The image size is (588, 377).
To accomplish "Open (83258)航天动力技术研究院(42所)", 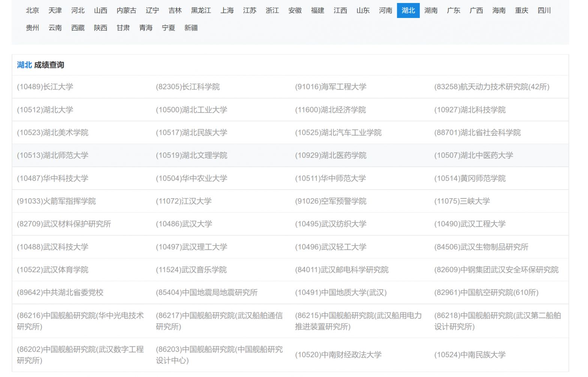I will click(x=492, y=87).
